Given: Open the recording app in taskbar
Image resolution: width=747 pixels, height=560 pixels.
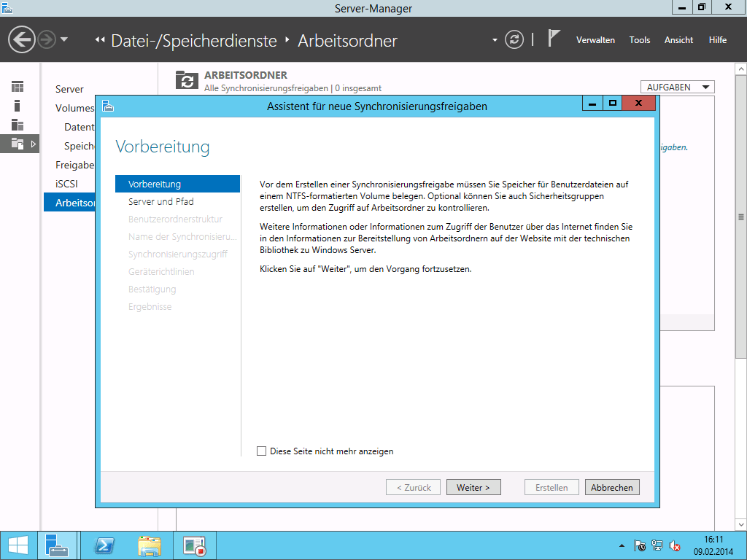Looking at the screenshot, I should point(194,545).
